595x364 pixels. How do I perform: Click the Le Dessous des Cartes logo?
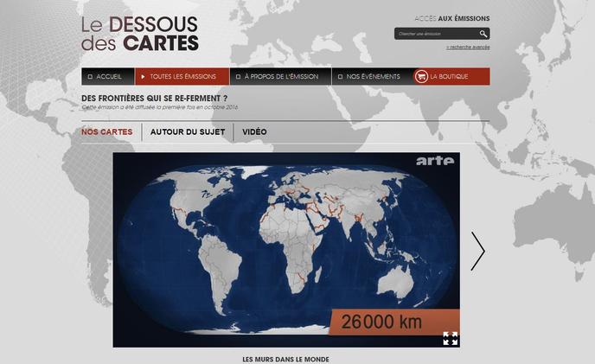pyautogui.click(x=139, y=34)
